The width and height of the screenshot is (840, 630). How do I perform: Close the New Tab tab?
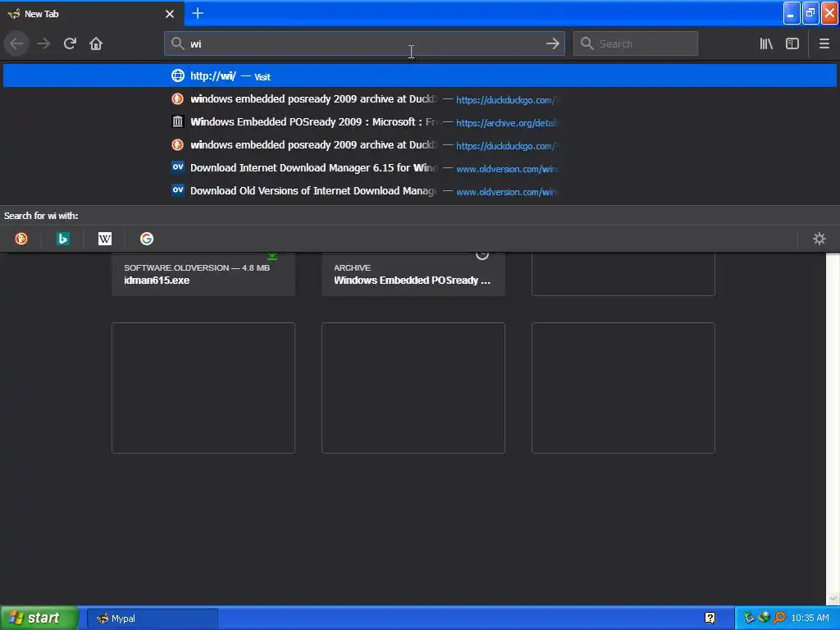(170, 14)
